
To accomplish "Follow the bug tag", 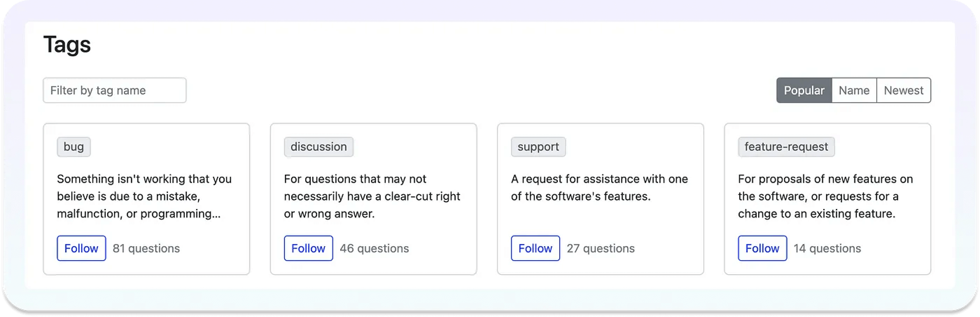I will point(81,248).
